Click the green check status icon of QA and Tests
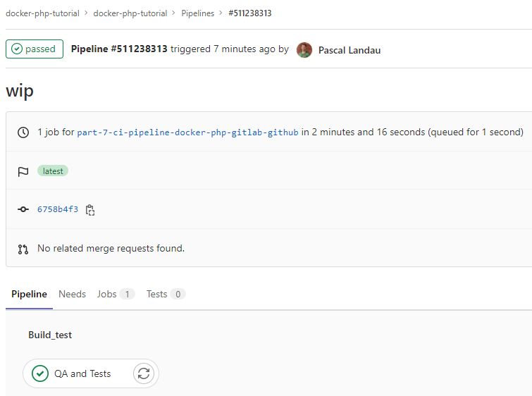This screenshot has width=532, height=396. coord(40,373)
